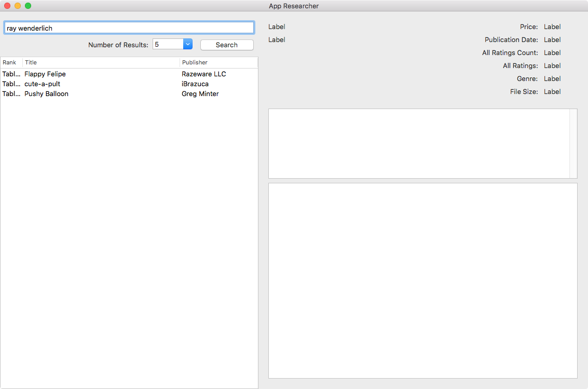
Task: Select the Pushy Balloon title
Action: tap(46, 94)
